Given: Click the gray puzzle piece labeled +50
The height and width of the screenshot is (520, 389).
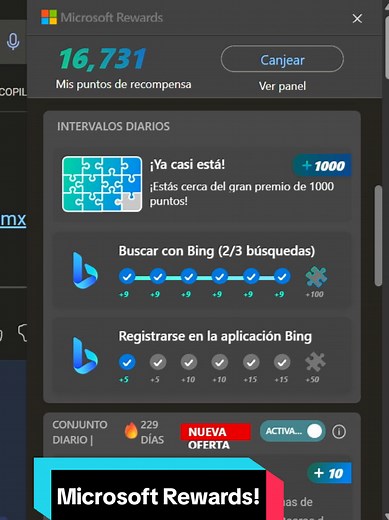Looking at the screenshot, I should [315, 362].
